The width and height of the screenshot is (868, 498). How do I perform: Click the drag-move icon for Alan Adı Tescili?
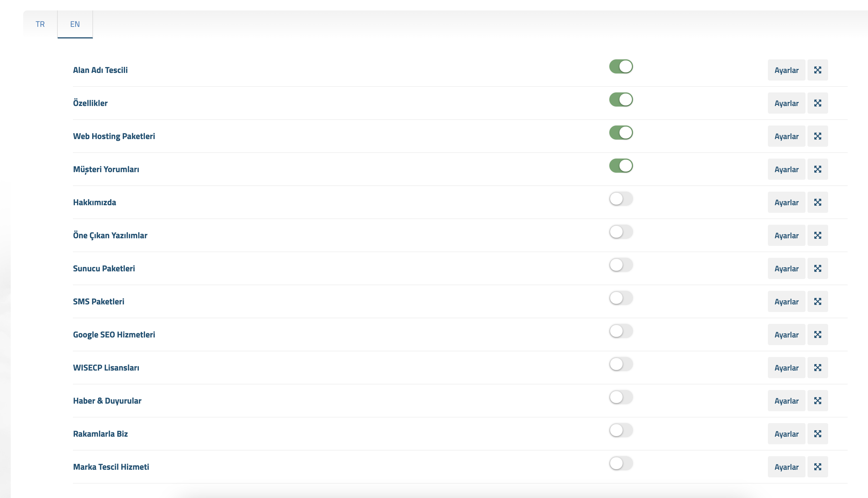[x=817, y=70]
